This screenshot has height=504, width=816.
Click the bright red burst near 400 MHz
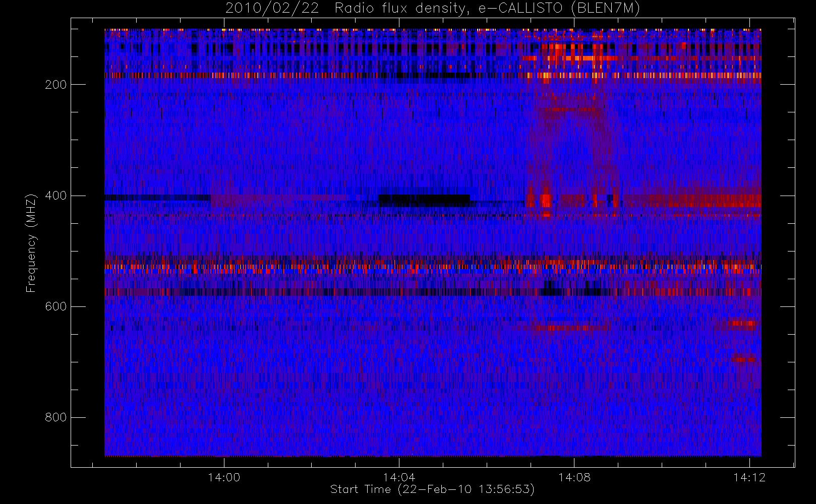[x=546, y=200]
